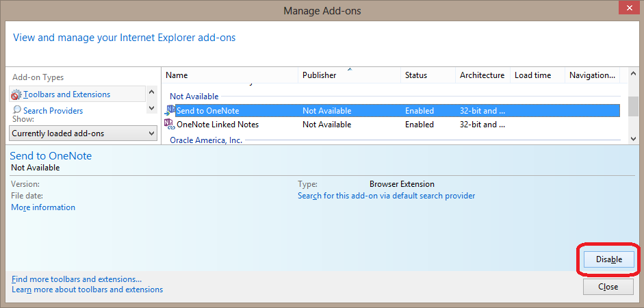The height and width of the screenshot is (308, 644).
Task: Click the OneNote Linked Notes add-on icon
Action: 170,125
